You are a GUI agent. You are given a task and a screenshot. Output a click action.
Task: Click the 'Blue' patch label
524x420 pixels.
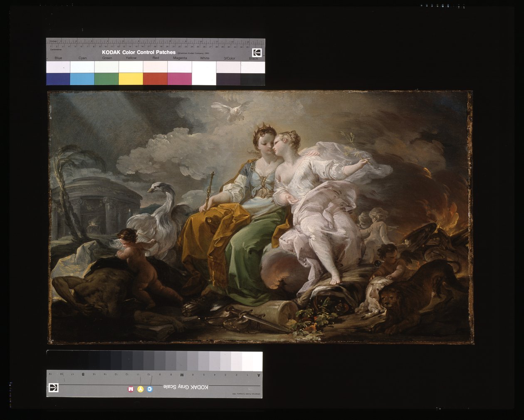[x=58, y=58]
